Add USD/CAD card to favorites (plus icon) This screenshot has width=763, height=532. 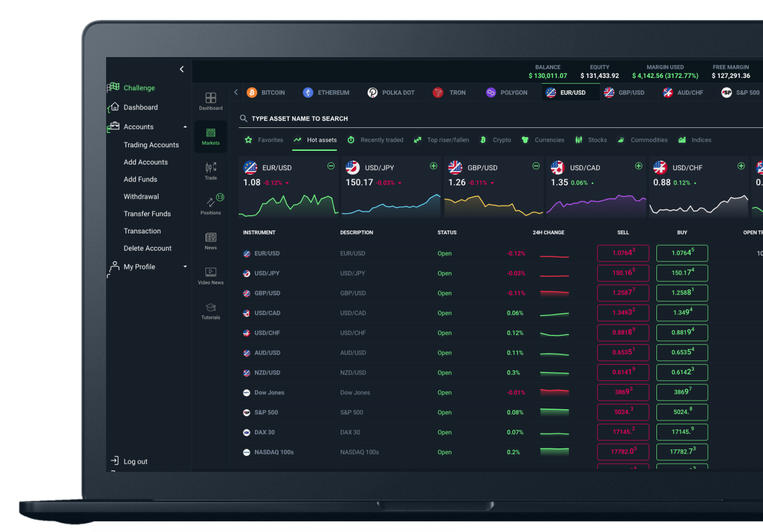[x=639, y=166]
